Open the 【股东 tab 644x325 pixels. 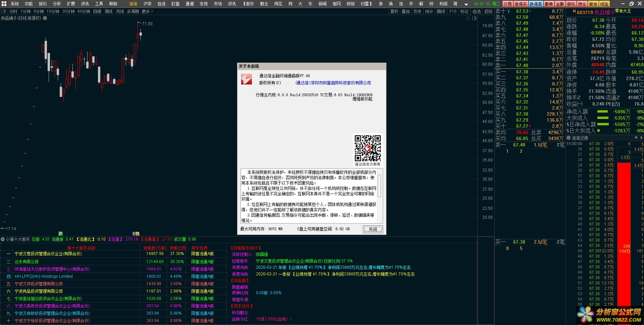point(249,4)
